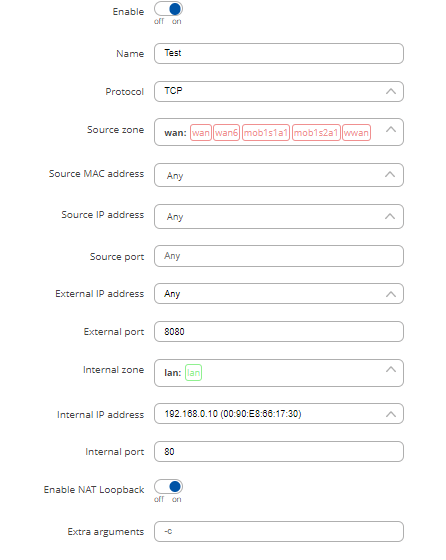446x560 pixels.
Task: Click the Name field containing Test
Action: coord(279,54)
